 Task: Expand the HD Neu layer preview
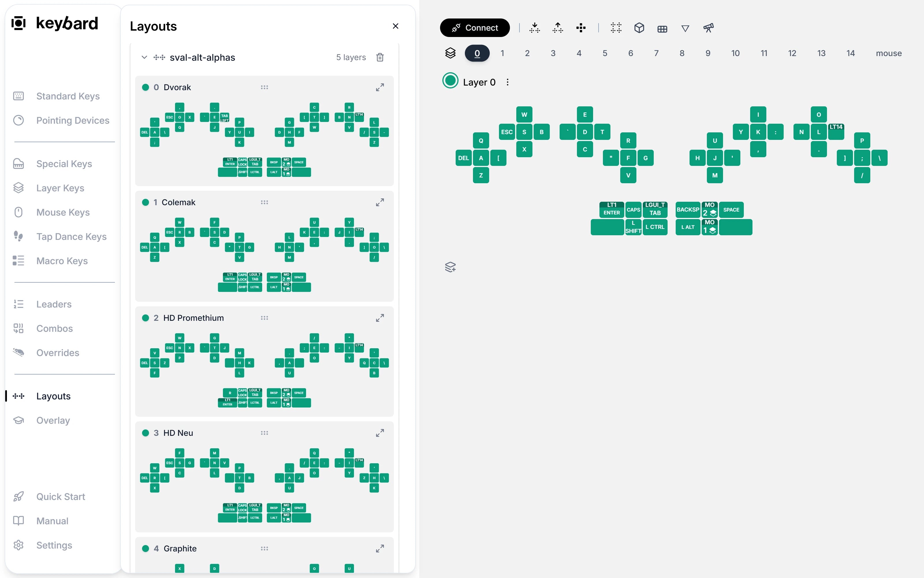[x=380, y=433]
